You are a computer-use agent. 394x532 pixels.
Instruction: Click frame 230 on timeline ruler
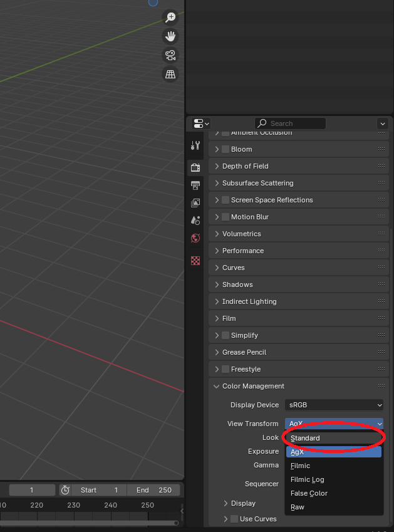[x=73, y=505]
